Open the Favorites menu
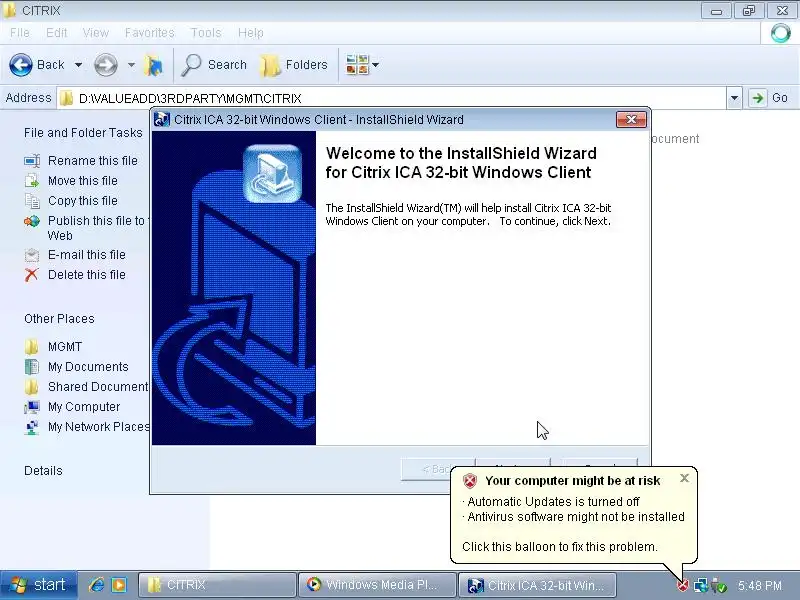 [x=149, y=33]
